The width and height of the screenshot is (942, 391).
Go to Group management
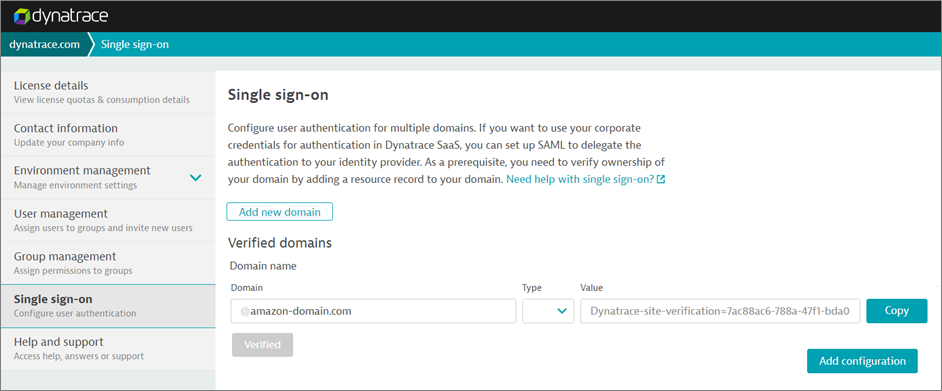coord(108,263)
